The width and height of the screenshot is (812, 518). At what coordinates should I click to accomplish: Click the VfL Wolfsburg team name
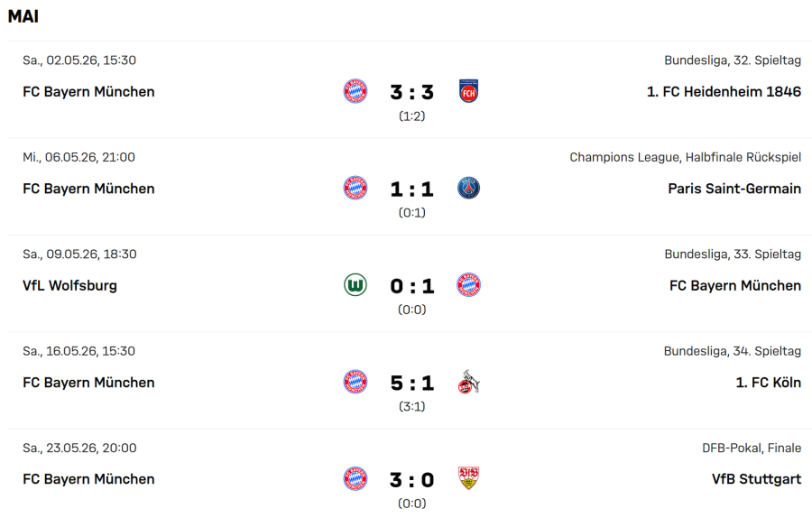point(69,285)
